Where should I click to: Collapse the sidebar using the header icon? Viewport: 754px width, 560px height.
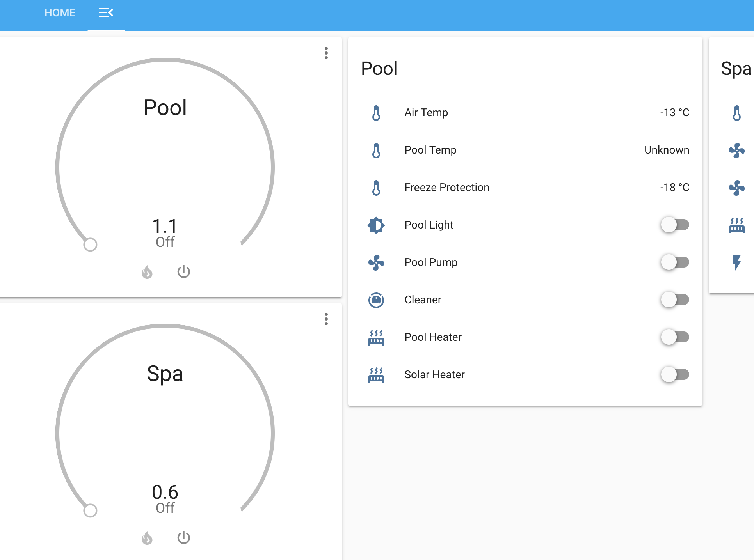106,12
